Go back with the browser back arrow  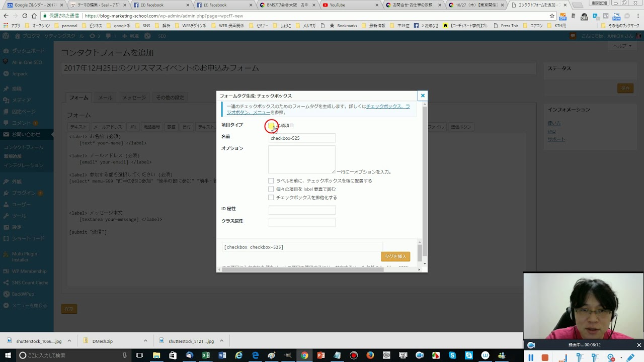coord(6,16)
